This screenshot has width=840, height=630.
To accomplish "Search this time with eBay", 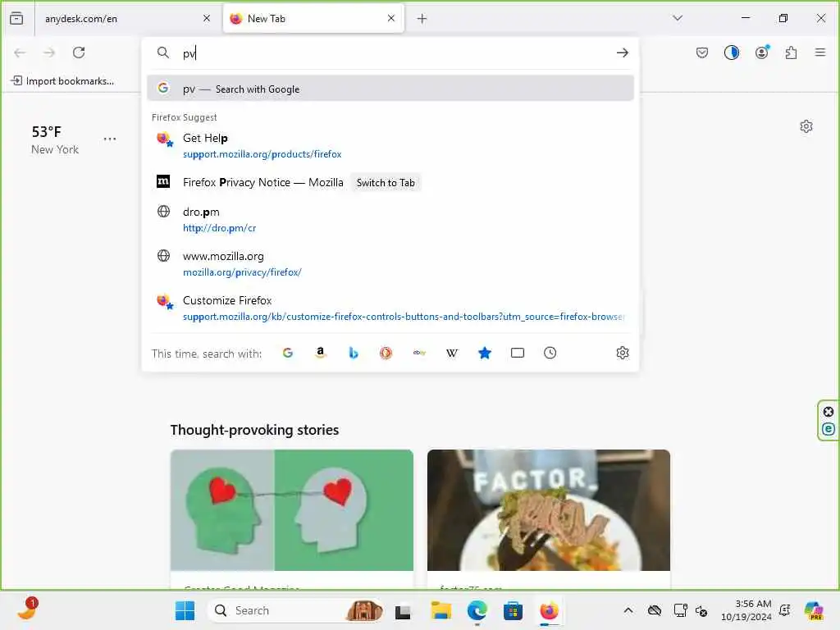I will coord(419,353).
